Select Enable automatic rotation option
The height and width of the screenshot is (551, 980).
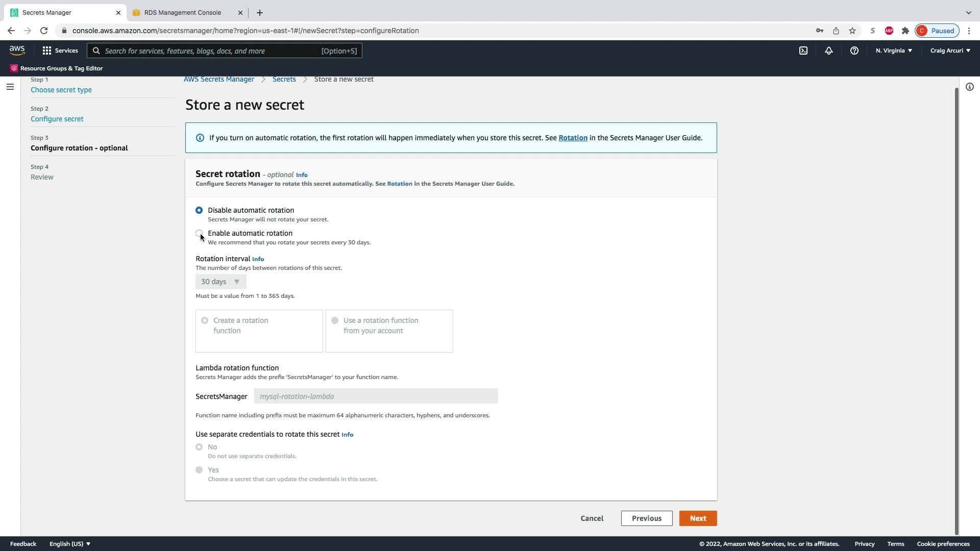tap(199, 233)
